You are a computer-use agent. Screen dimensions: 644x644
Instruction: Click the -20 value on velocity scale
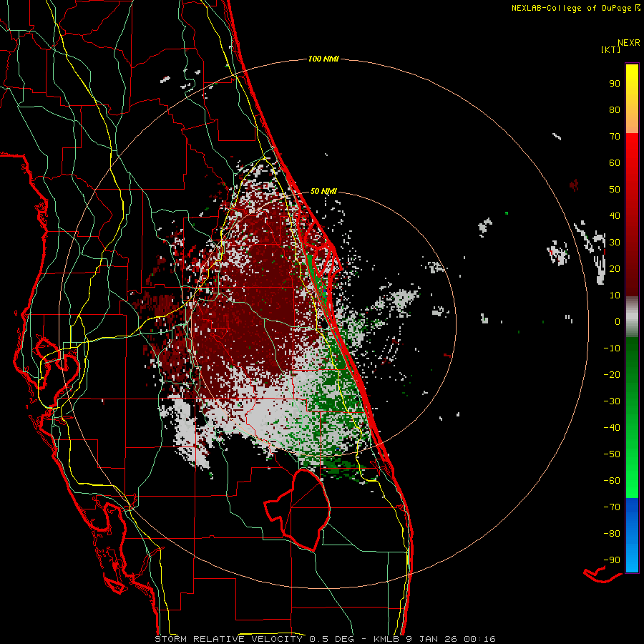click(612, 374)
